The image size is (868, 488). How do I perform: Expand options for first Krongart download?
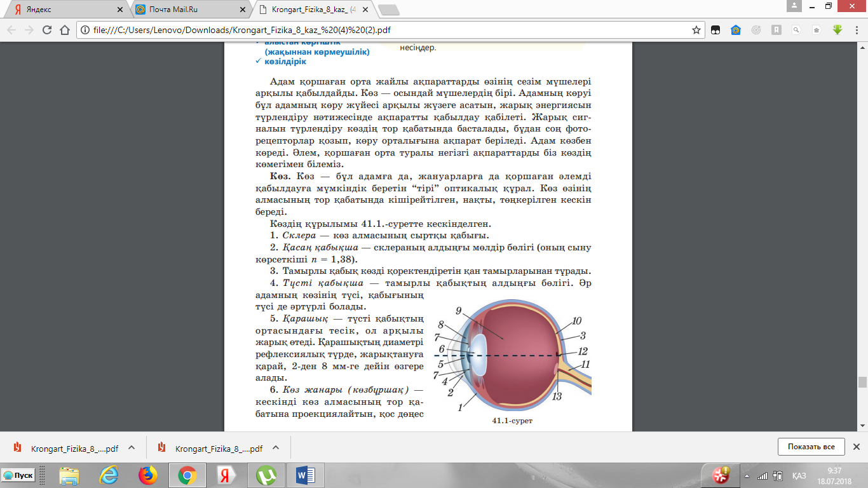pos(132,447)
